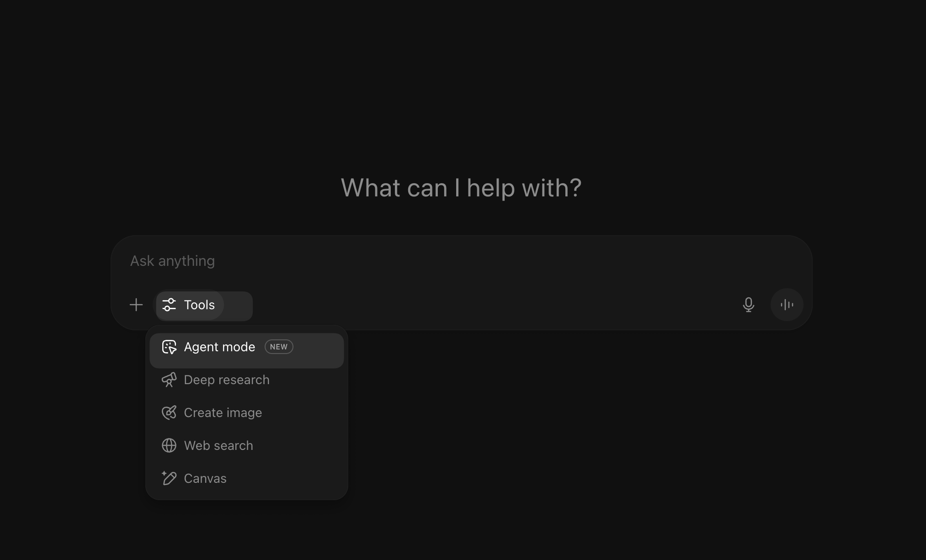Click the Tools sliders icon

(x=169, y=305)
